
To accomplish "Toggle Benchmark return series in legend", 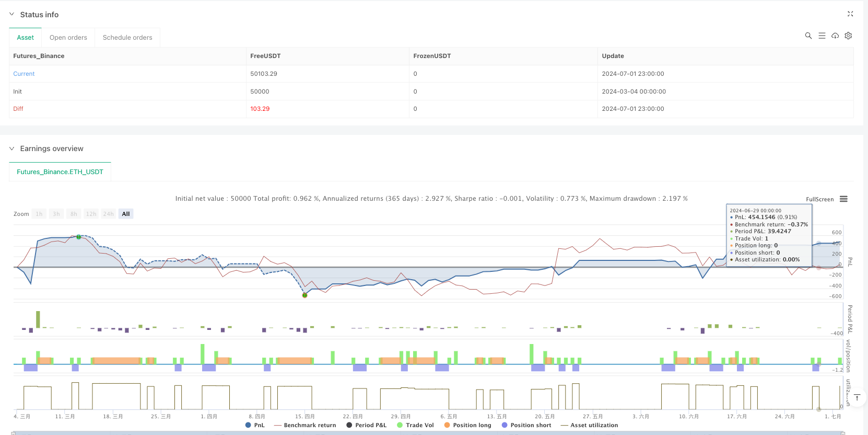I will pos(305,425).
